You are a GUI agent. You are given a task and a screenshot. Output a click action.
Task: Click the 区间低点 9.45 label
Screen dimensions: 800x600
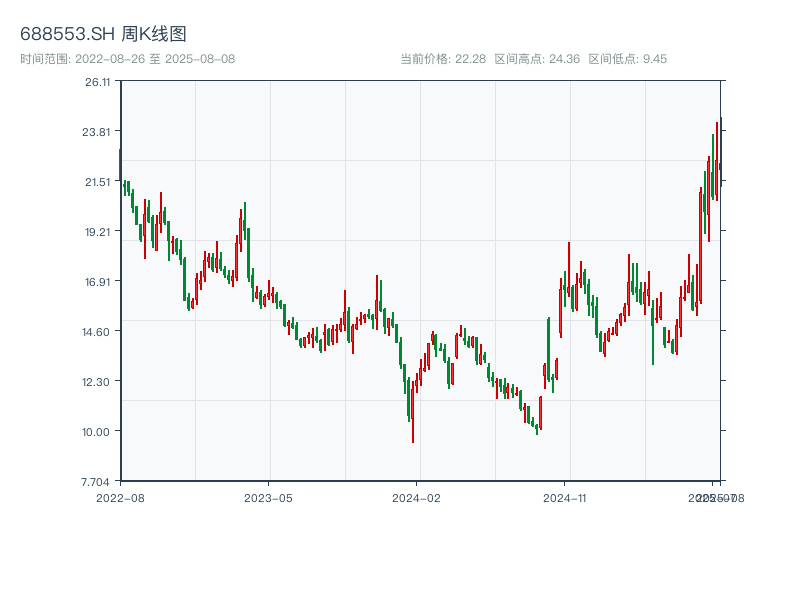coord(628,59)
